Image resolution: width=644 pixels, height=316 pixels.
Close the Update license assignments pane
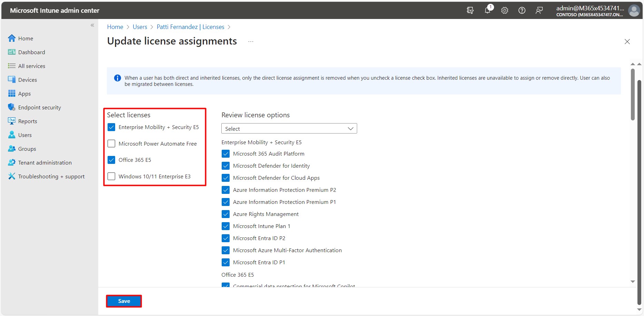pyautogui.click(x=627, y=42)
